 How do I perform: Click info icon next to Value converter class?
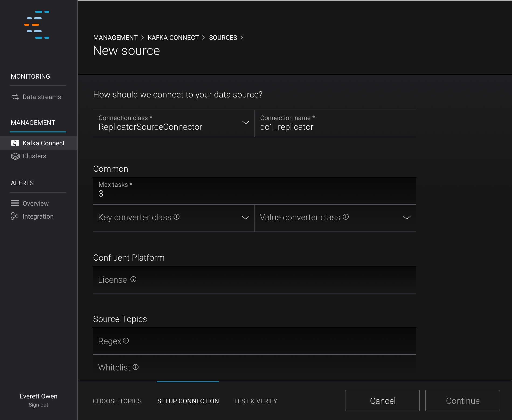346,217
